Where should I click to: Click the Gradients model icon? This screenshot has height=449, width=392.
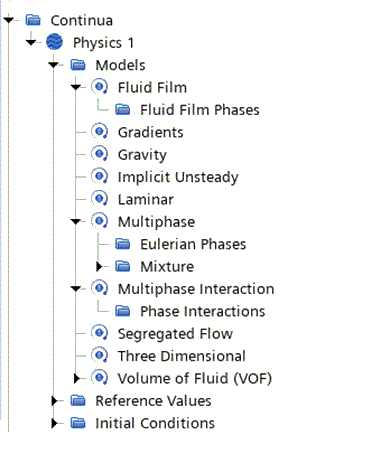[99, 132]
